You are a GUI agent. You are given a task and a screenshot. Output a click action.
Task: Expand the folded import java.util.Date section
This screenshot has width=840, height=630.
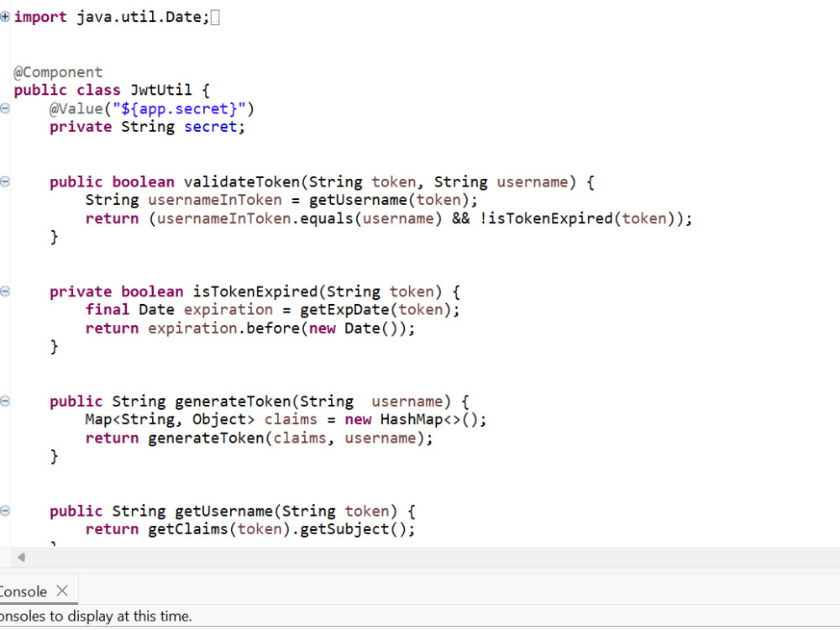click(5, 17)
